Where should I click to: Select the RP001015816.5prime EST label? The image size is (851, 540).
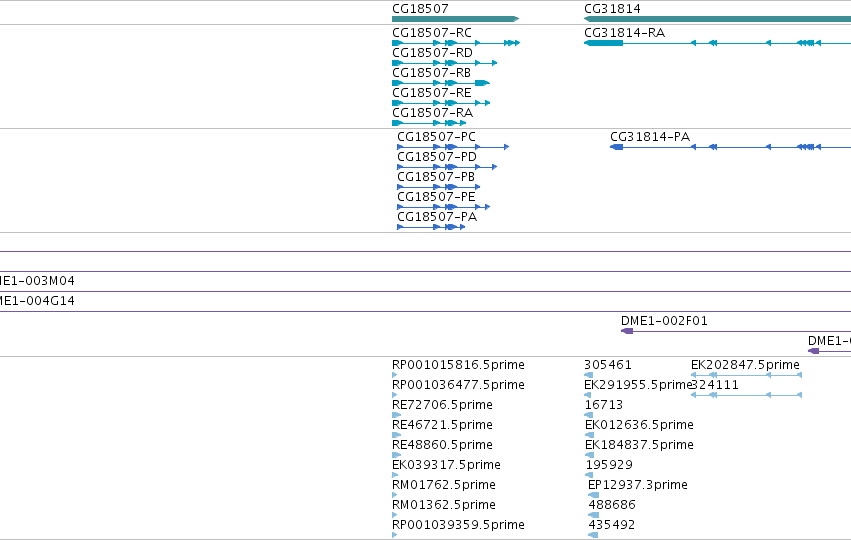click(458, 365)
